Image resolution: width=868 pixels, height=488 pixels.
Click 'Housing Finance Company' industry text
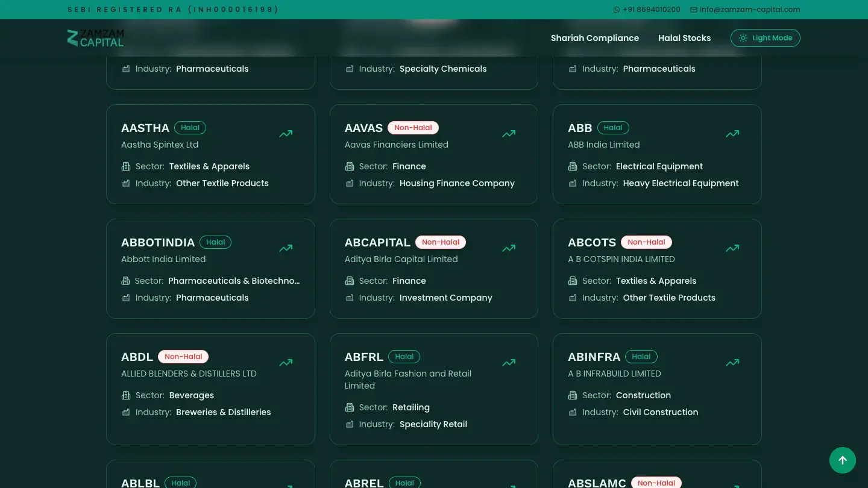(457, 183)
